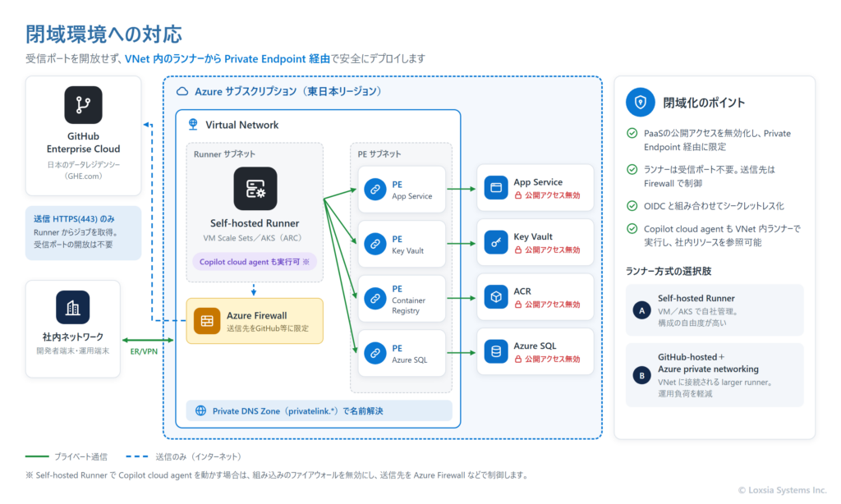Image resolution: width=841 pixels, height=504 pixels.
Task: Click the cloud icon beside Azure サブスクリプション
Action: [x=182, y=92]
